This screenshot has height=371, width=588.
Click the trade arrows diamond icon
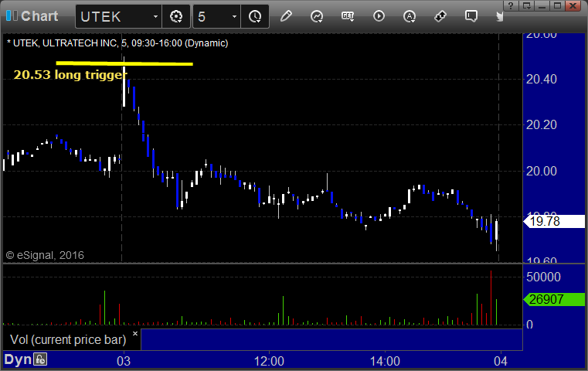point(440,16)
